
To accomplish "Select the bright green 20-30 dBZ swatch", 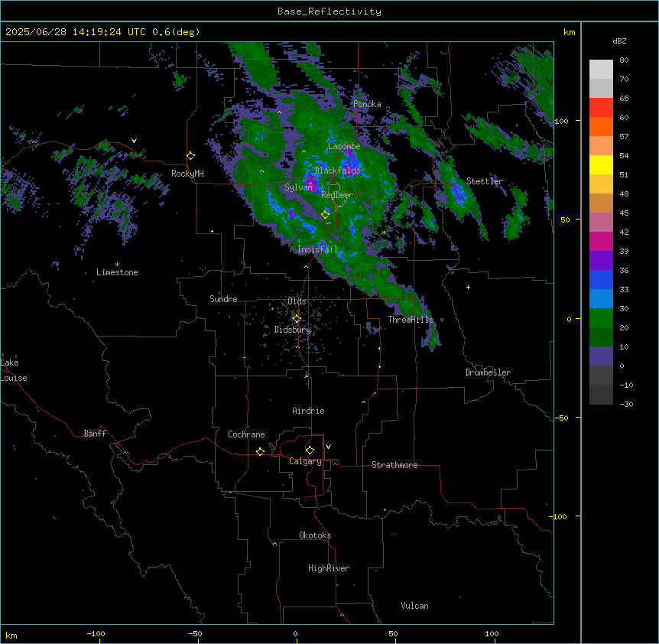I will [x=601, y=318].
